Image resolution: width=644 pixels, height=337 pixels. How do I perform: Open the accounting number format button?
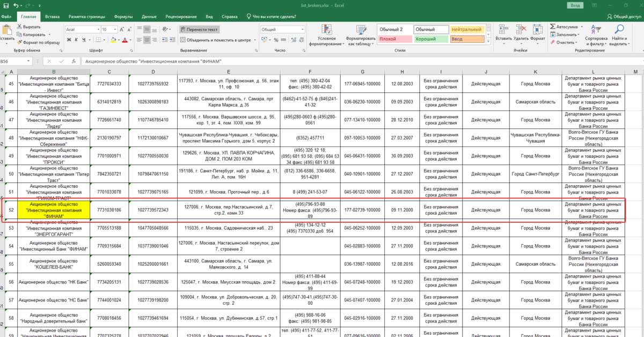coord(265,40)
